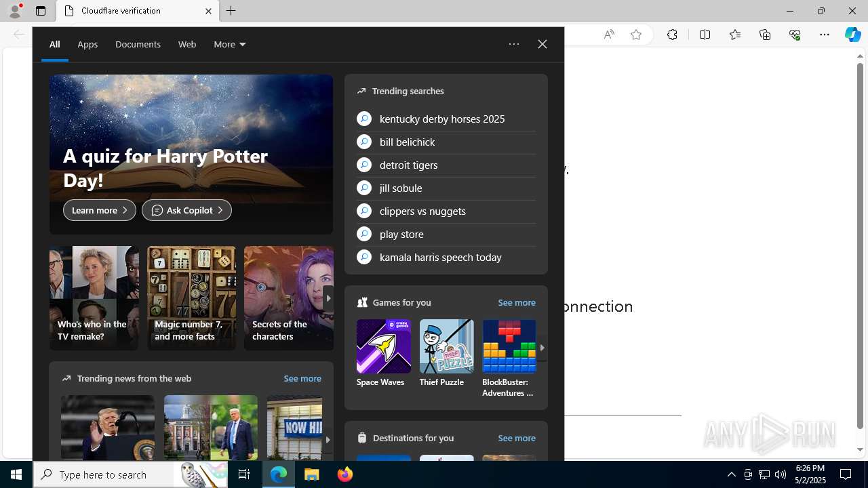Image resolution: width=868 pixels, height=488 pixels.
Task: Open the Apps search tab
Action: (x=87, y=45)
